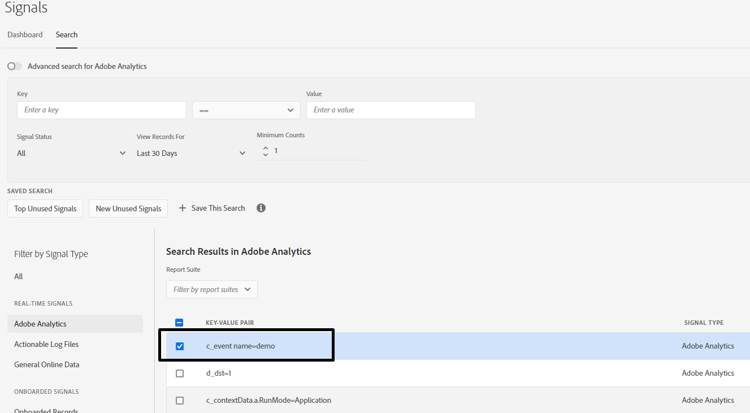Check the c_contextData.a.RunMode=Application checkbox
This screenshot has height=413, width=750.
pos(180,400)
